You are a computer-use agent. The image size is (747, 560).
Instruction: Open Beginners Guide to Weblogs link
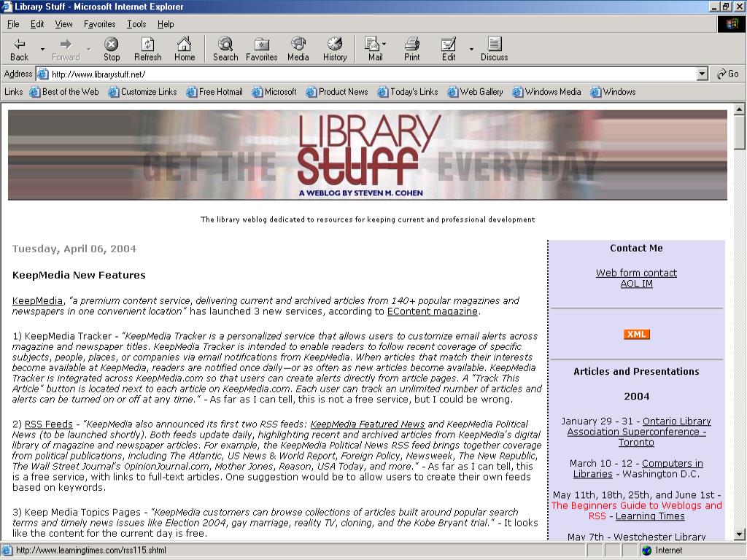click(636, 510)
